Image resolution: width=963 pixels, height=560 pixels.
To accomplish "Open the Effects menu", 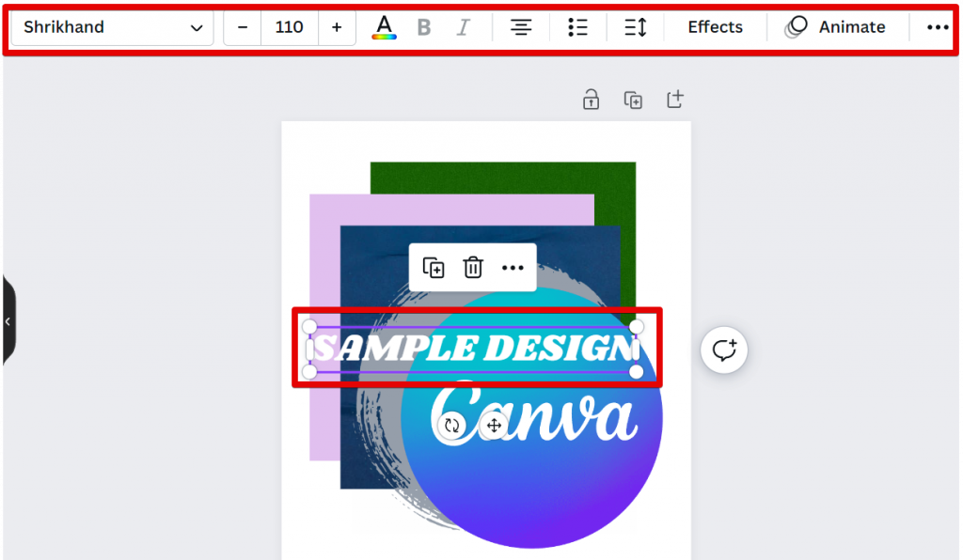I will click(715, 27).
